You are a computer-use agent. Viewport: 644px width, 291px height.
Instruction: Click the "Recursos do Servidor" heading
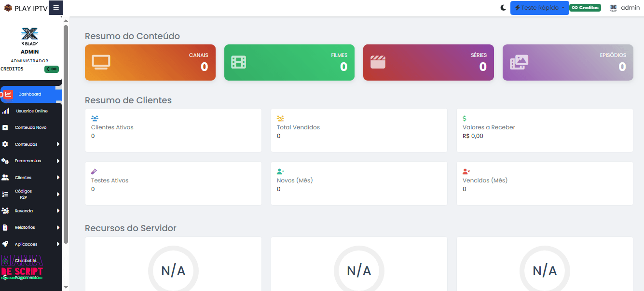pyautogui.click(x=131, y=228)
